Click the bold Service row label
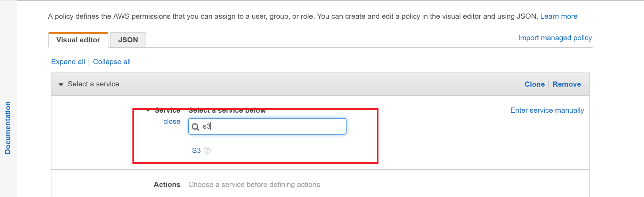This screenshot has height=197, width=644. pos(167,110)
